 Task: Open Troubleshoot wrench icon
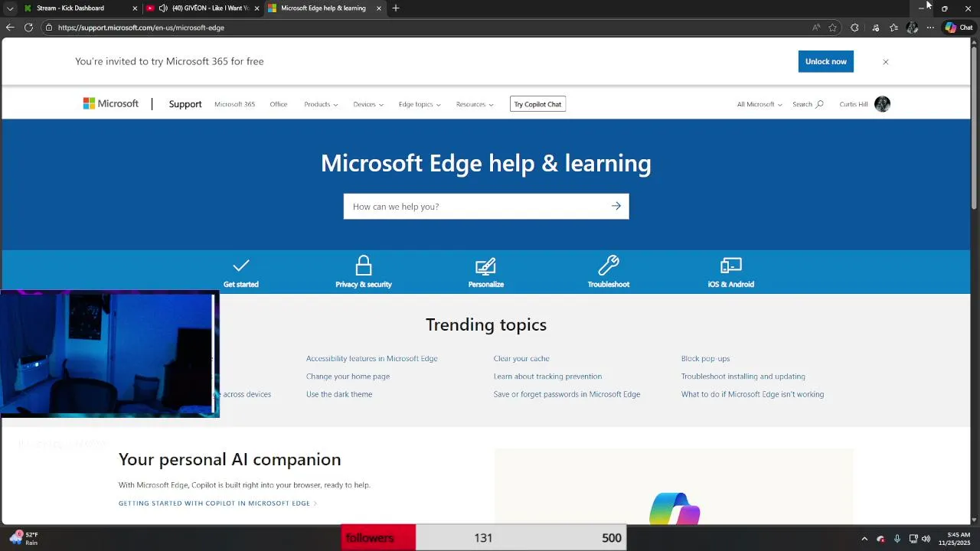click(x=609, y=266)
